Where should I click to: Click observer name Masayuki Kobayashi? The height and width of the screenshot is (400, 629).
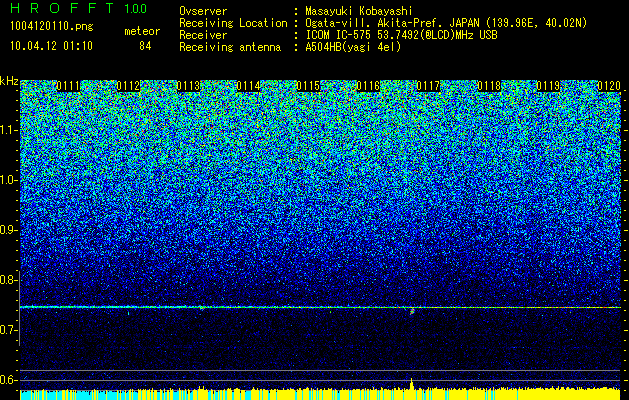(x=358, y=12)
